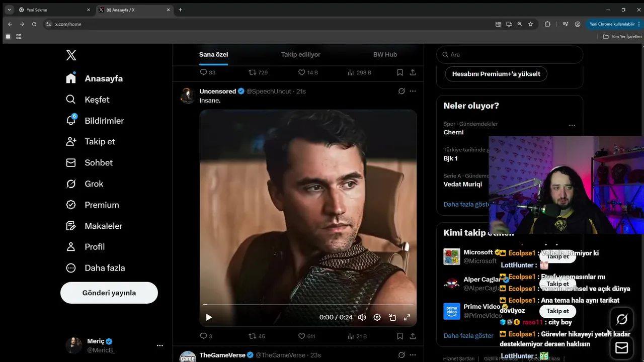Image resolution: width=644 pixels, height=362 pixels.
Task: Expand video to fullscreen
Action: click(x=407, y=317)
